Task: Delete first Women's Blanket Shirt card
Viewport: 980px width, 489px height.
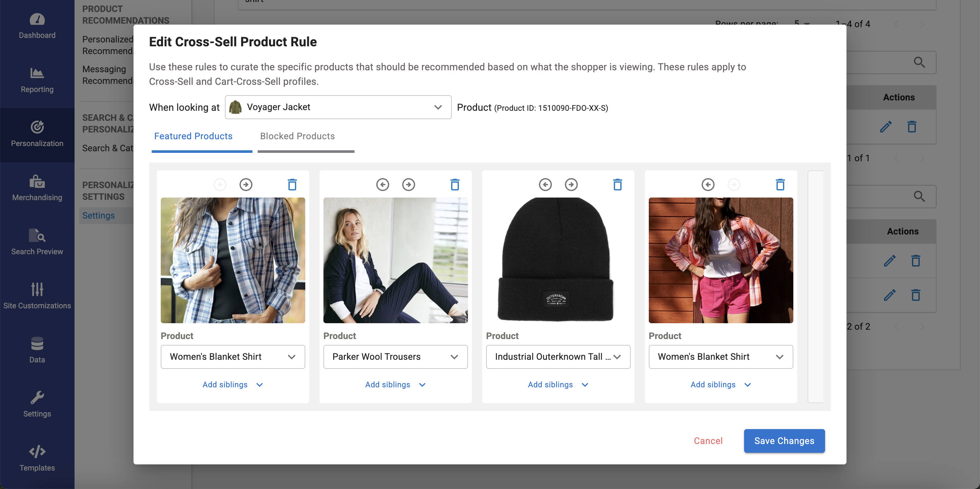Action: pos(292,185)
